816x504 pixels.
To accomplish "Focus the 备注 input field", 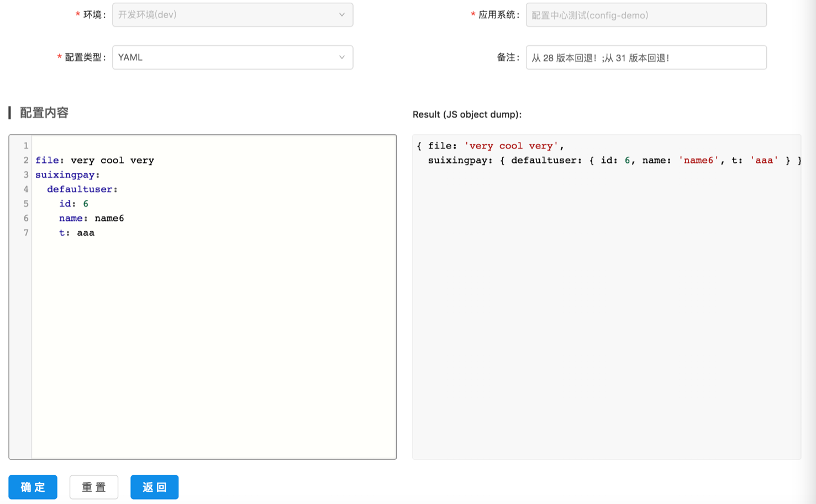I will pos(646,57).
